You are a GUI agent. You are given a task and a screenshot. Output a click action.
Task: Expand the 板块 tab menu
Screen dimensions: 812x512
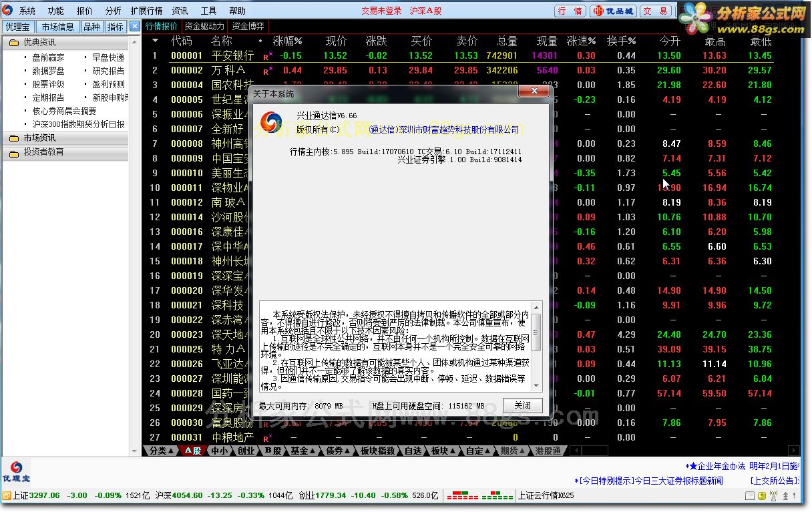(x=443, y=451)
